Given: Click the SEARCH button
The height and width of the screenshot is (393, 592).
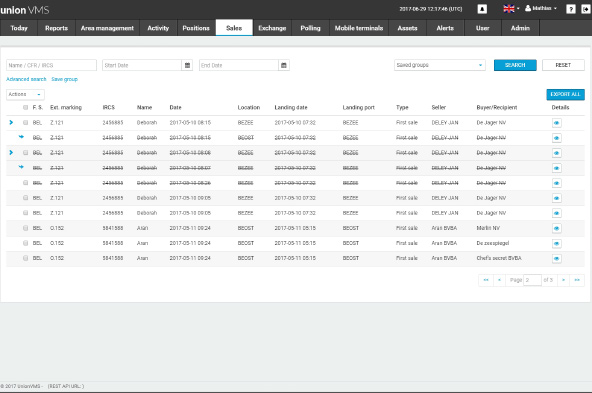Looking at the screenshot, I should click(515, 65).
